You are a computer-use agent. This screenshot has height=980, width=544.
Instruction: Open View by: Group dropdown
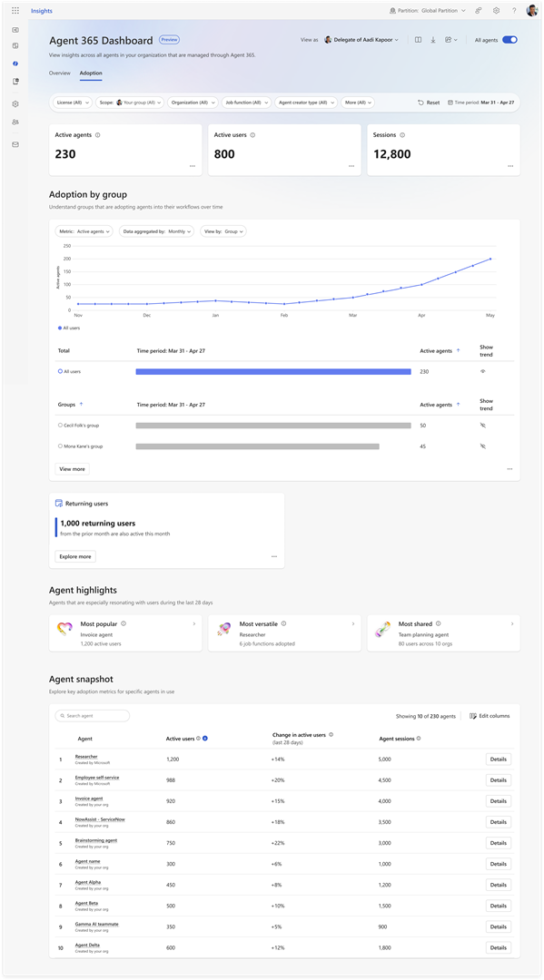point(223,231)
